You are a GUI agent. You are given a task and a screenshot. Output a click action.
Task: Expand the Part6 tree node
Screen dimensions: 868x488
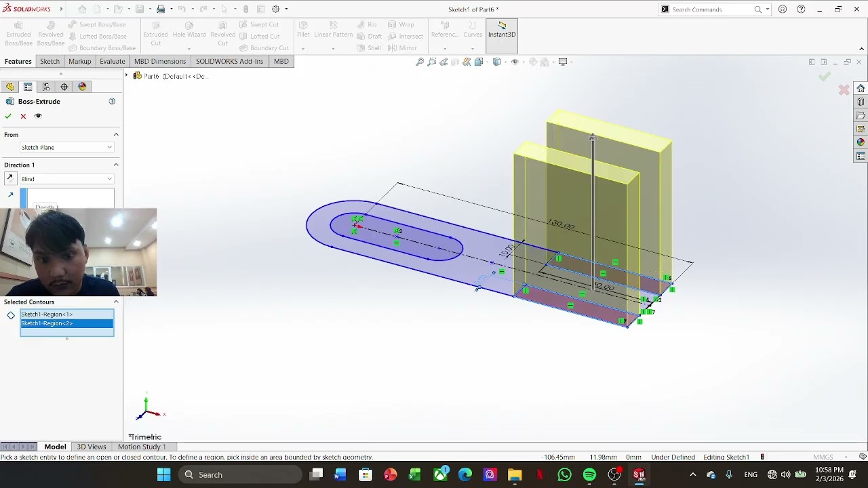[x=127, y=75]
